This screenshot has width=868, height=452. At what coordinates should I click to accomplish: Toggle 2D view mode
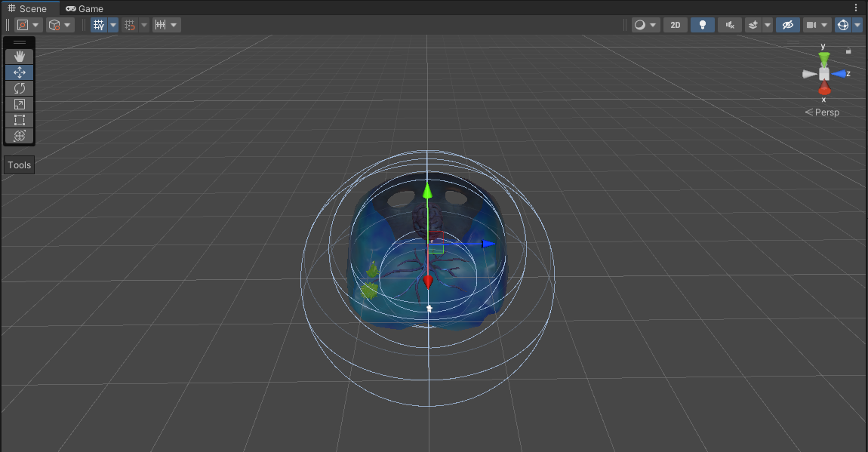coord(676,25)
